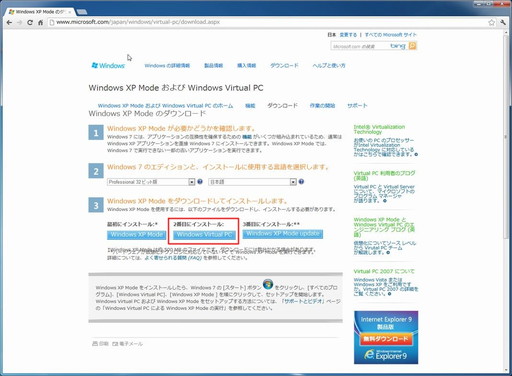Select the Download sub-navigation tab

282,106
